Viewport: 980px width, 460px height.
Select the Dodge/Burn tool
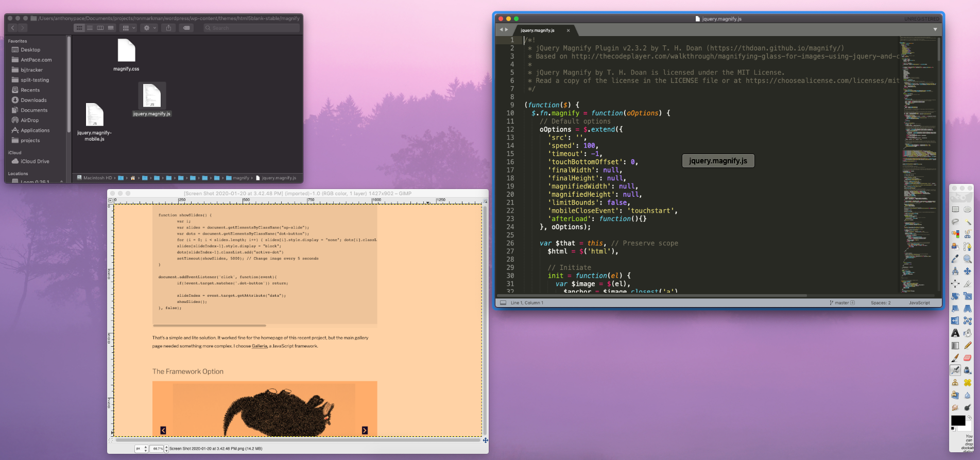(x=968, y=407)
